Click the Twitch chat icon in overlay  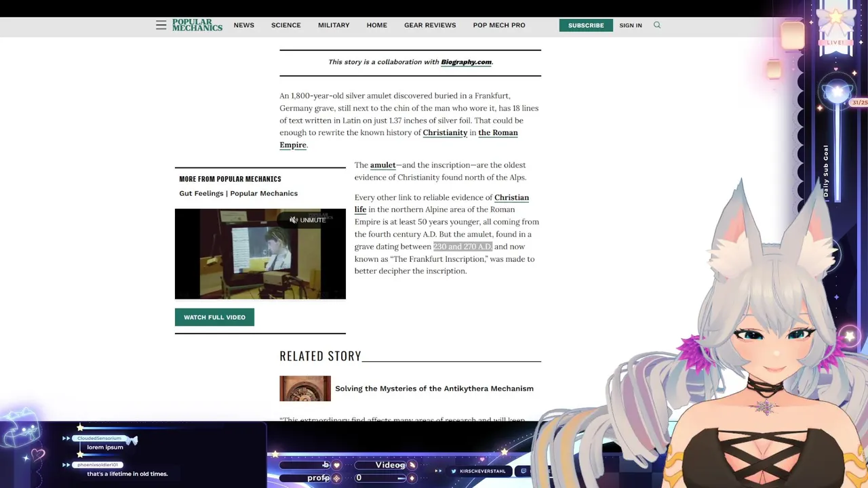point(523,471)
